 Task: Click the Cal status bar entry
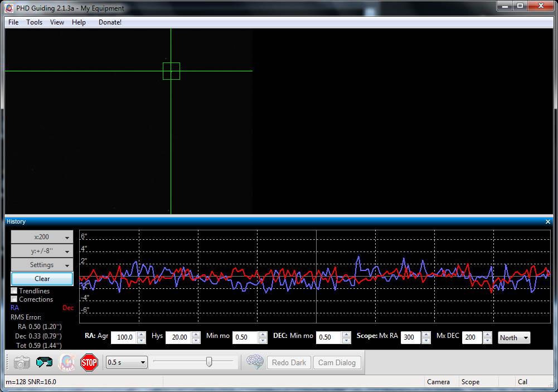[522, 381]
